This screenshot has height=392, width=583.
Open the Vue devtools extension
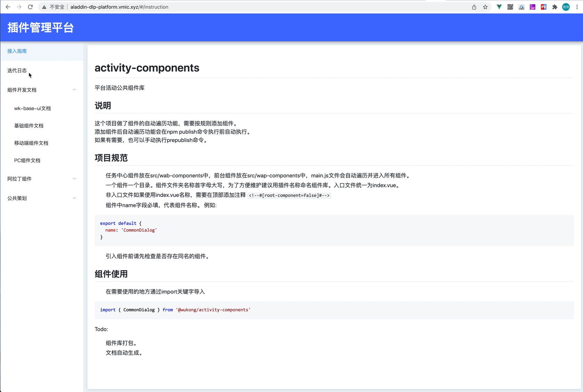point(499,7)
